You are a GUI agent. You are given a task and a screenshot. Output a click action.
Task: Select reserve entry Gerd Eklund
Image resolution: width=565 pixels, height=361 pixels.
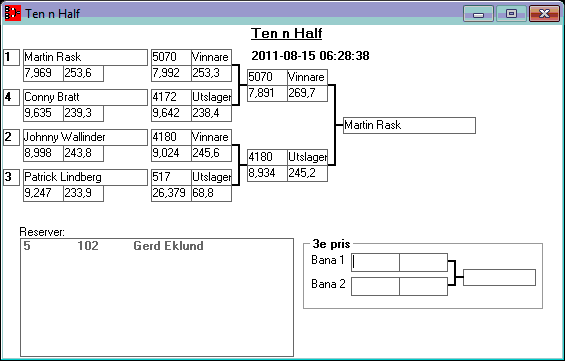[x=157, y=246]
